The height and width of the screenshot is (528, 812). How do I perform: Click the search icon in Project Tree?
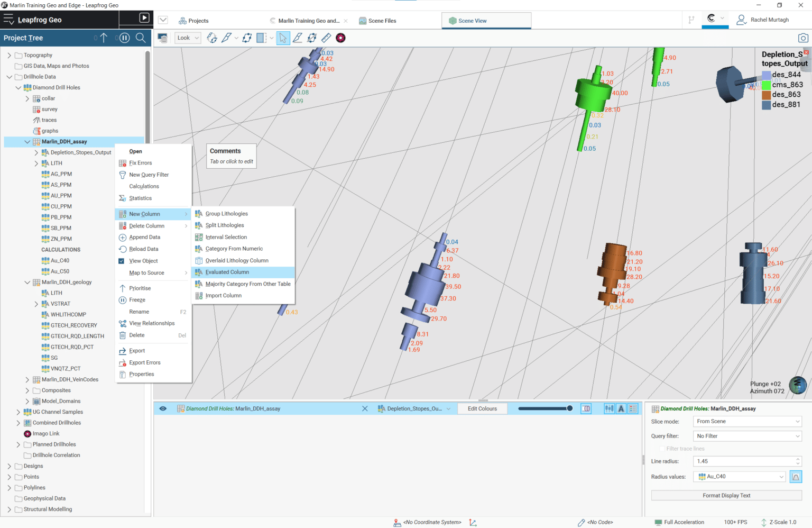[x=141, y=38]
